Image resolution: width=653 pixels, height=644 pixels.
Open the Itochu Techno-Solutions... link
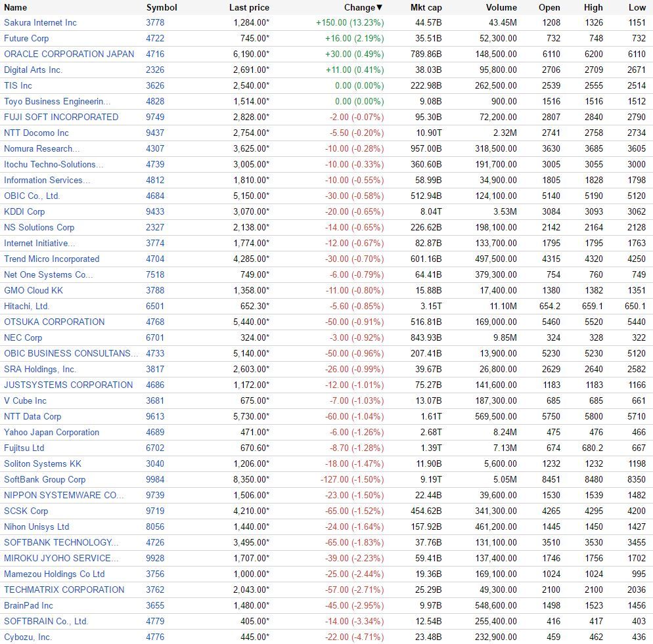pos(54,164)
